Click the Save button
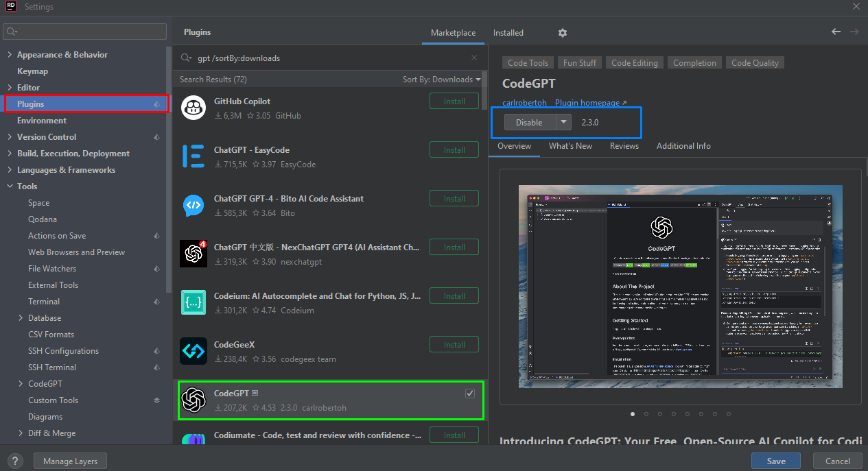 point(776,461)
